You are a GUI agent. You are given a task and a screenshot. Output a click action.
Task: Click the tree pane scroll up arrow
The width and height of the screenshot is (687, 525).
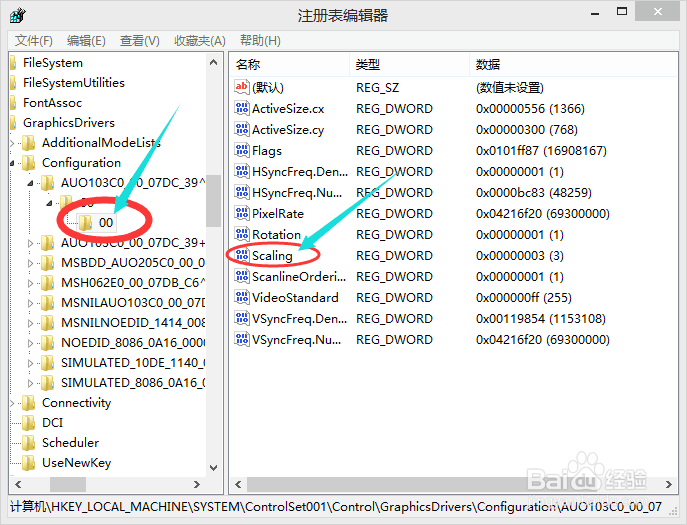pyautogui.click(x=213, y=62)
